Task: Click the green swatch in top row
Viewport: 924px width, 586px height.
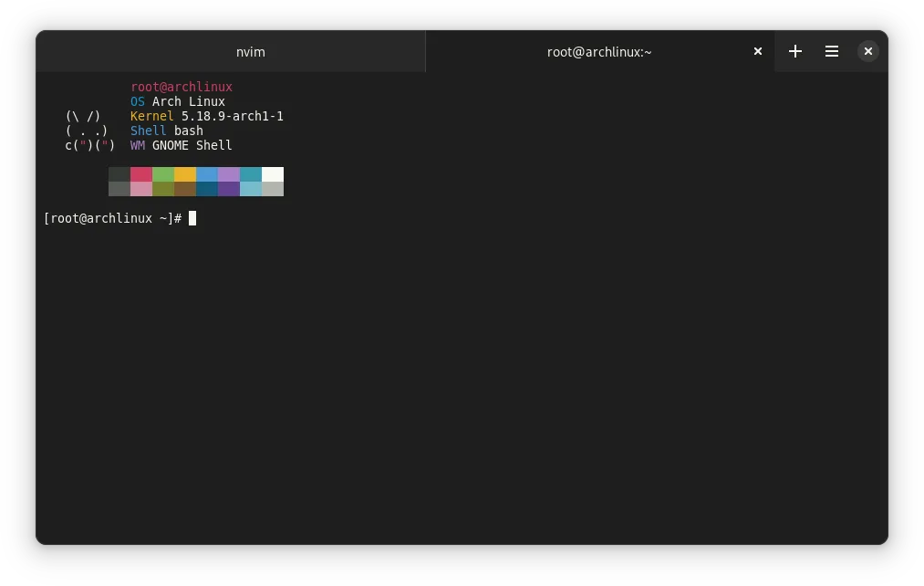Action: pyautogui.click(x=163, y=174)
